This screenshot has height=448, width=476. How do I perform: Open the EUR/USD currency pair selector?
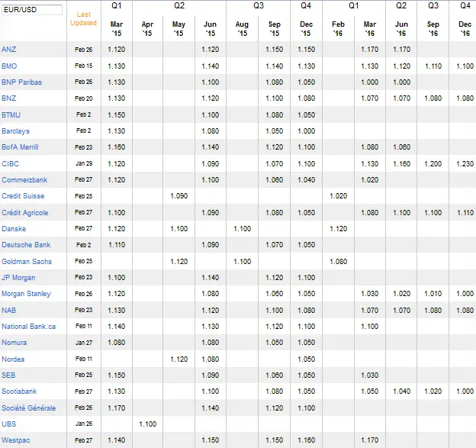(x=32, y=10)
